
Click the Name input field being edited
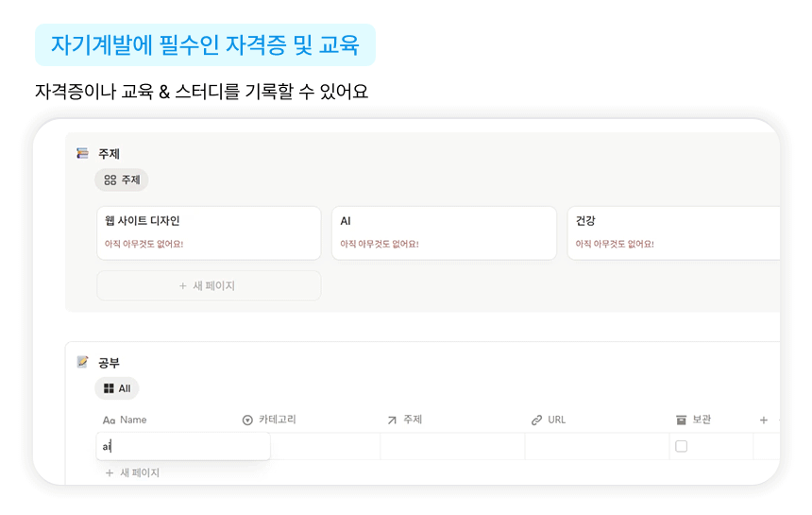183,447
